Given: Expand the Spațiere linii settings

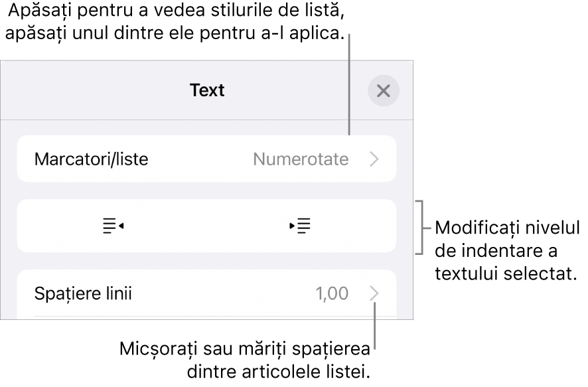Looking at the screenshot, I should coord(199,293).
